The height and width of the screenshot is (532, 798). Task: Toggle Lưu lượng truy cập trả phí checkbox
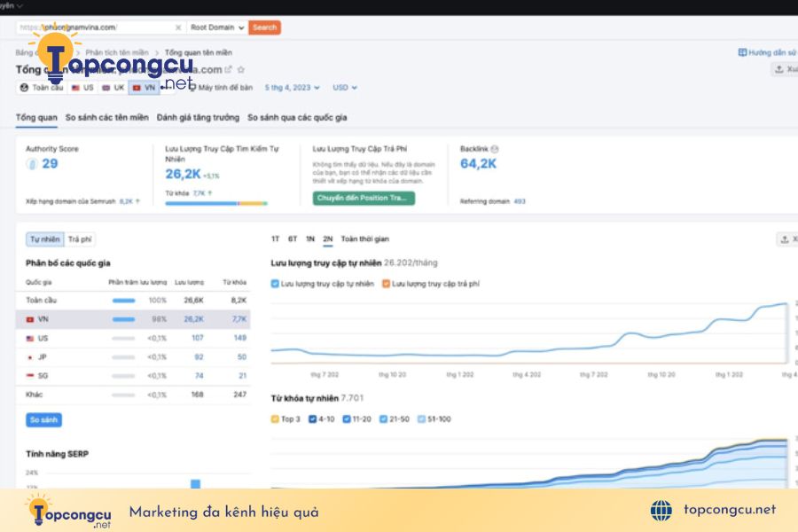[386, 284]
